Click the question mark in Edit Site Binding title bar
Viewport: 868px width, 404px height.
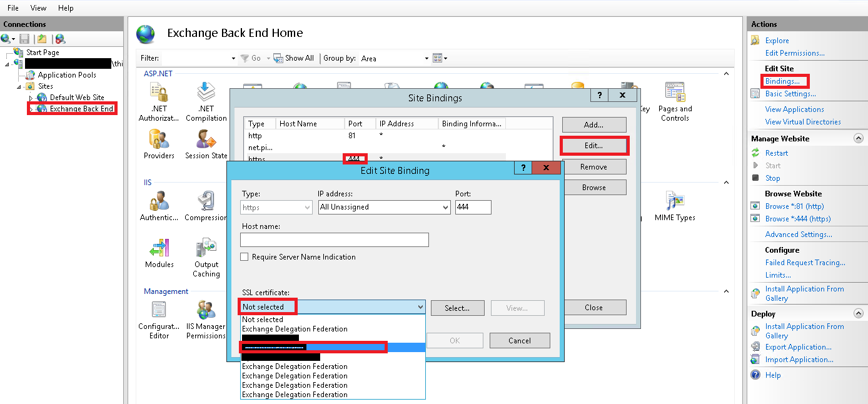(523, 168)
